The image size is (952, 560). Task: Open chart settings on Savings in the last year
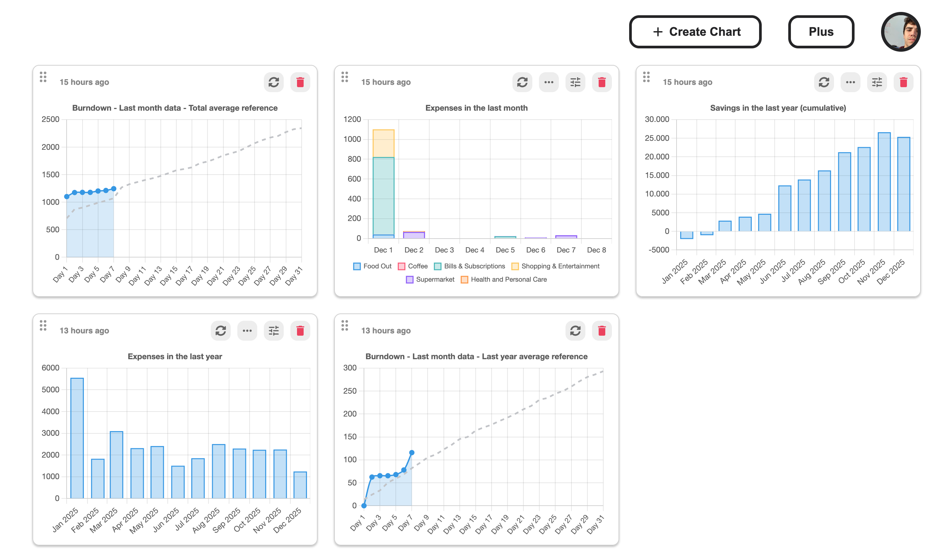pos(877,82)
